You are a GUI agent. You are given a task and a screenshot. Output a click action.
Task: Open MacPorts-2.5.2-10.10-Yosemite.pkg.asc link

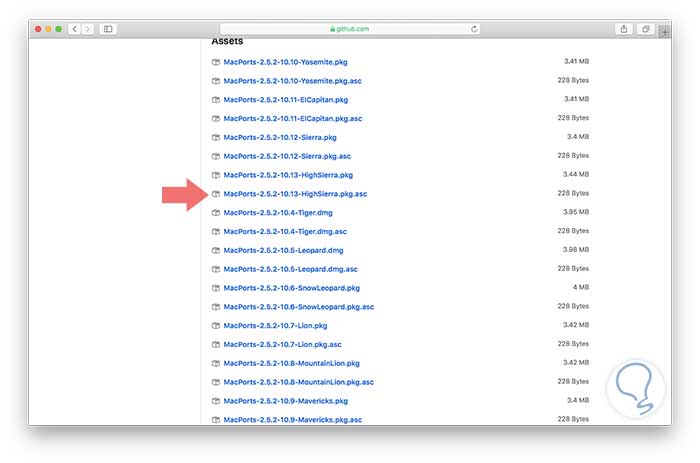click(292, 81)
